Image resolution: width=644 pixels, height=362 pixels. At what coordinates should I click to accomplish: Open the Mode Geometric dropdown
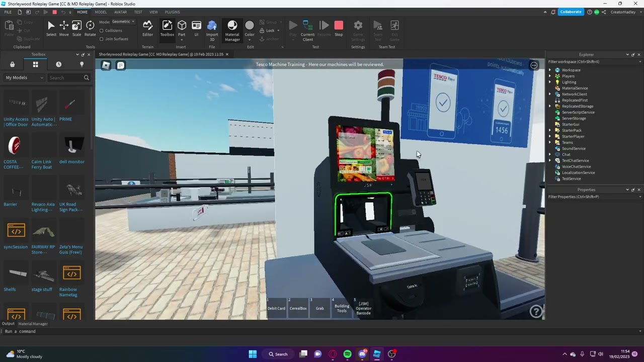[123, 22]
